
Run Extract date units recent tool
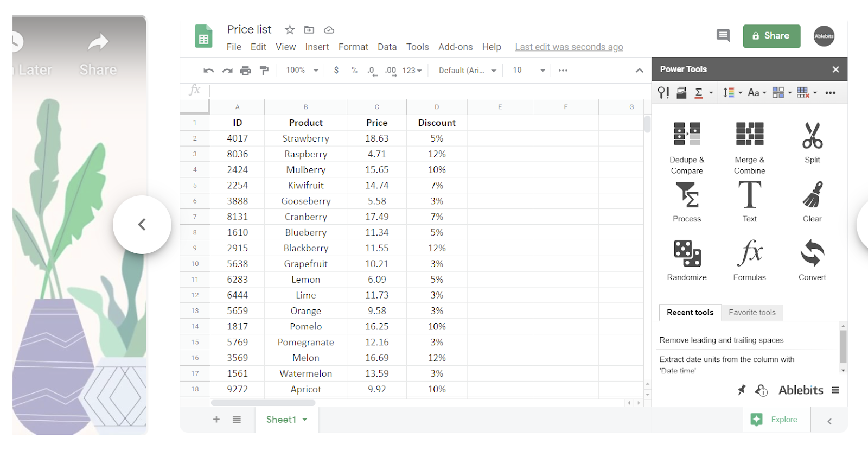tap(727, 365)
